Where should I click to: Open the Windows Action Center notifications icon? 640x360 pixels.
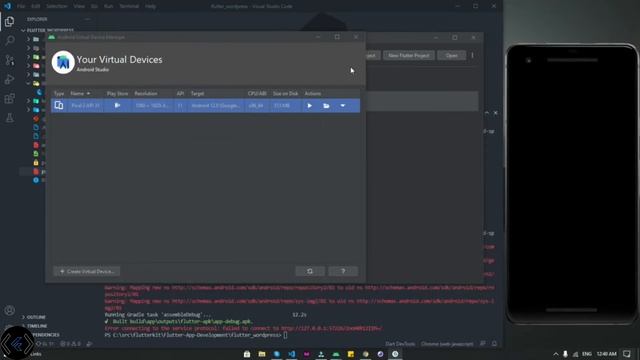pos(627,354)
